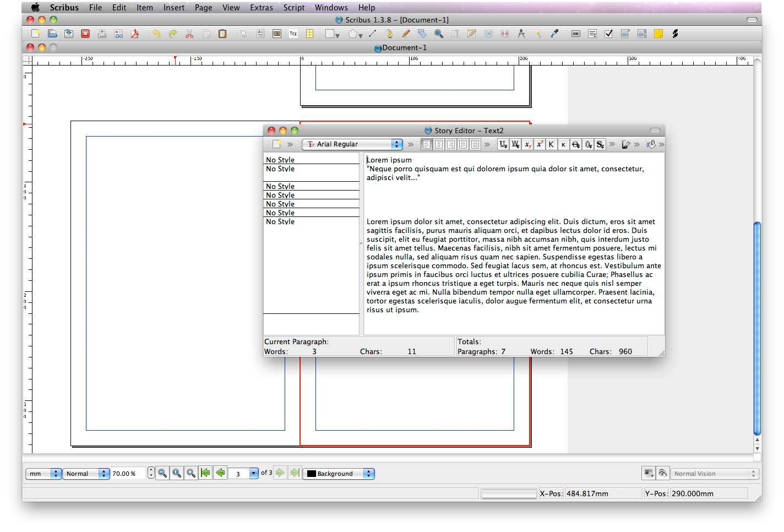This screenshot has width=784, height=532.
Task: Select the Bezier curve pen tool
Action: (x=389, y=34)
